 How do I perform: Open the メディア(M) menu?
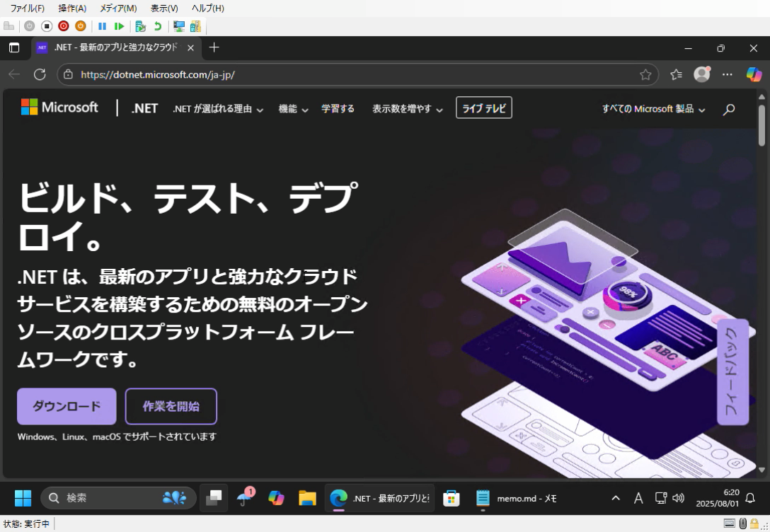pos(118,8)
